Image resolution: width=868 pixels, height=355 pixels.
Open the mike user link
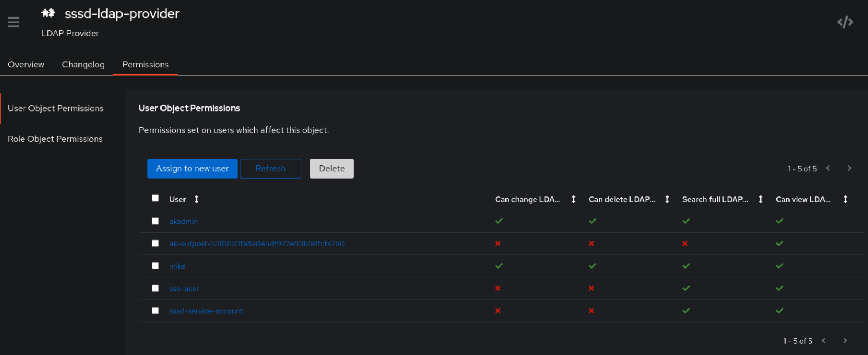[177, 266]
